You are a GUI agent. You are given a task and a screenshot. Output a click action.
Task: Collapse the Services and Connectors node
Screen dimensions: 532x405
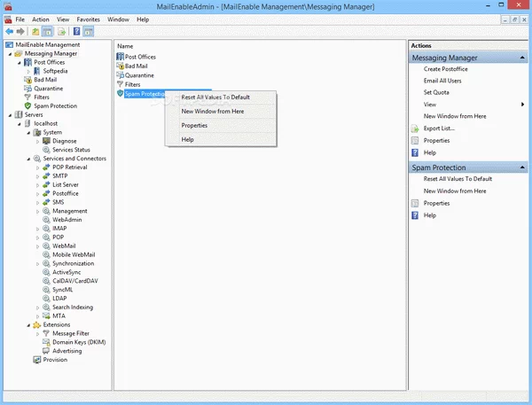tap(28, 160)
